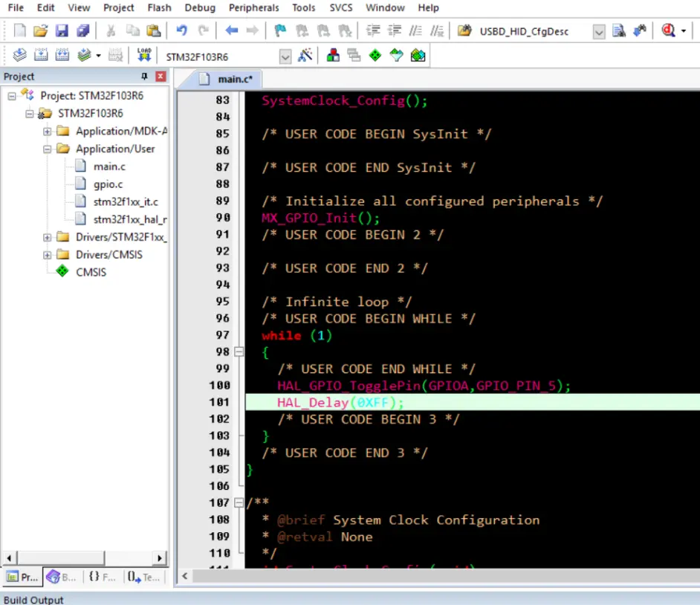The image size is (700, 605).
Task: Expand the Application/MDK-A folder
Action: [48, 132]
